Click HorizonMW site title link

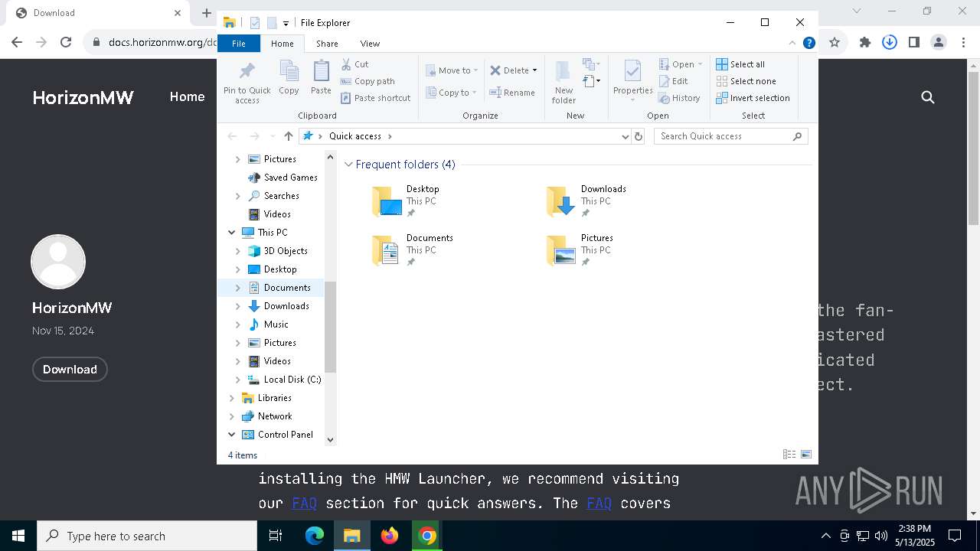click(83, 97)
